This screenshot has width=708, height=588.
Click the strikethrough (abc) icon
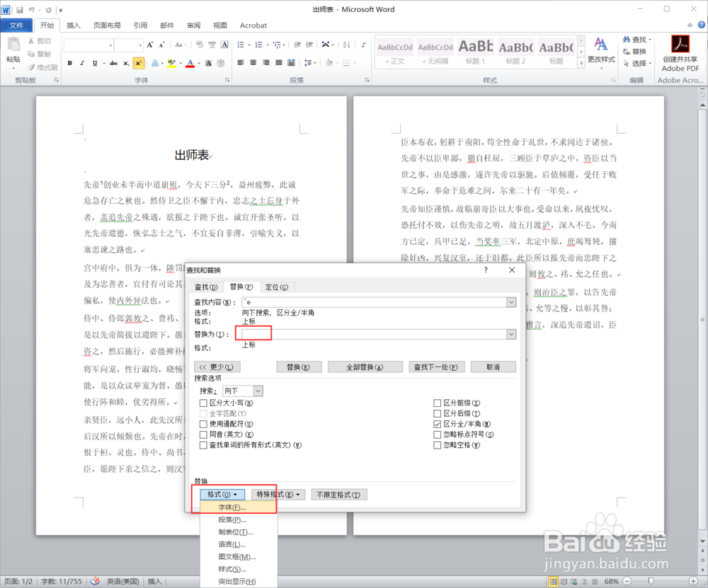tap(113, 63)
